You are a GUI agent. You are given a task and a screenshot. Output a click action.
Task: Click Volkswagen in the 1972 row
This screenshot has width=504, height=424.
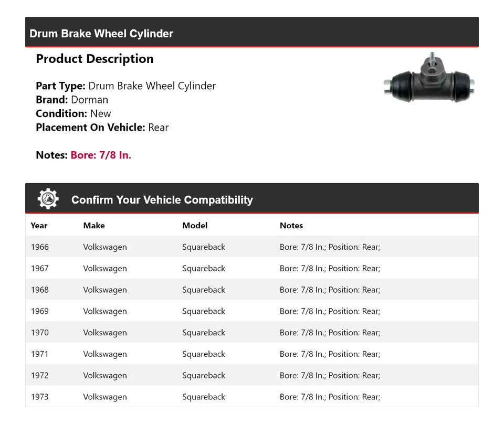pyautogui.click(x=105, y=376)
